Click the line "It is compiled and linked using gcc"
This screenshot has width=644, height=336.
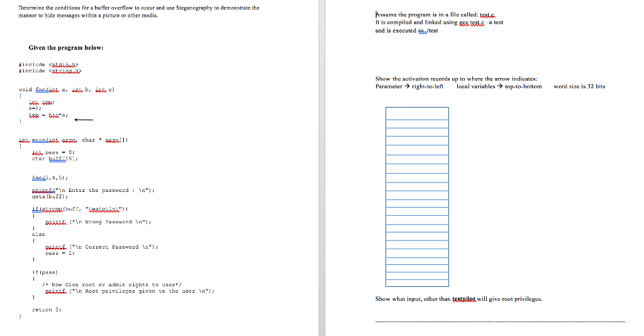click(439, 22)
